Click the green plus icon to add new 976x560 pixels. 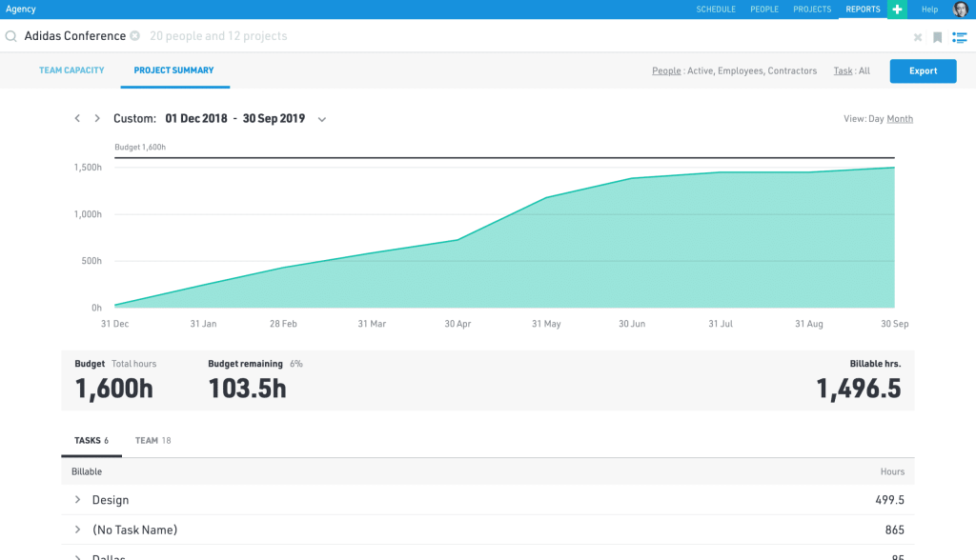click(897, 9)
